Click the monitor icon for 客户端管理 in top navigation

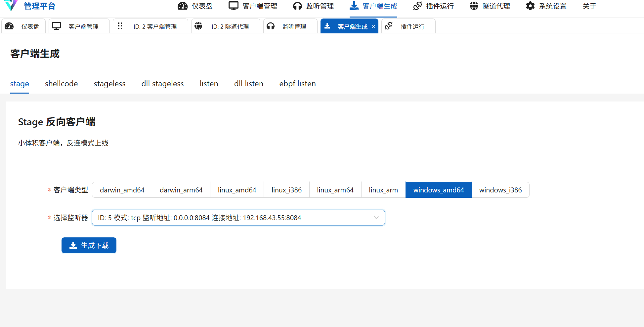pyautogui.click(x=234, y=6)
